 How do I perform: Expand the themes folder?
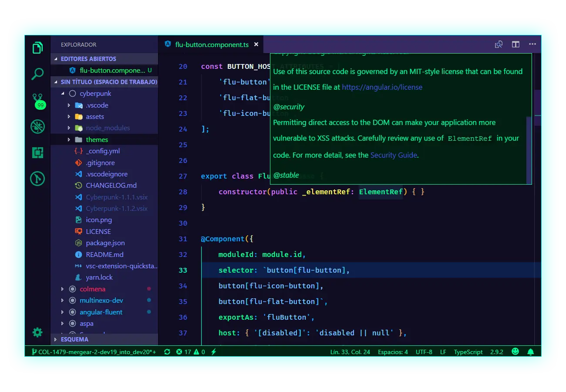97,140
